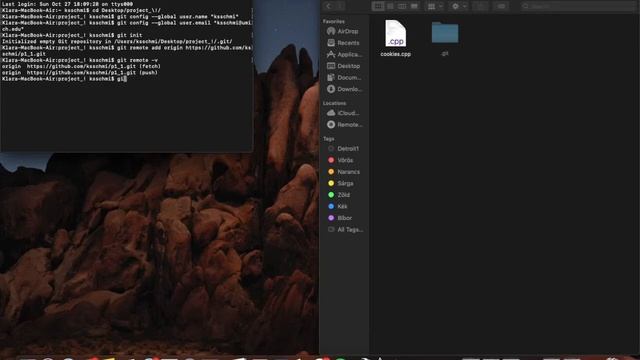
Task: Select the red Vörös tag
Action: (x=340, y=160)
